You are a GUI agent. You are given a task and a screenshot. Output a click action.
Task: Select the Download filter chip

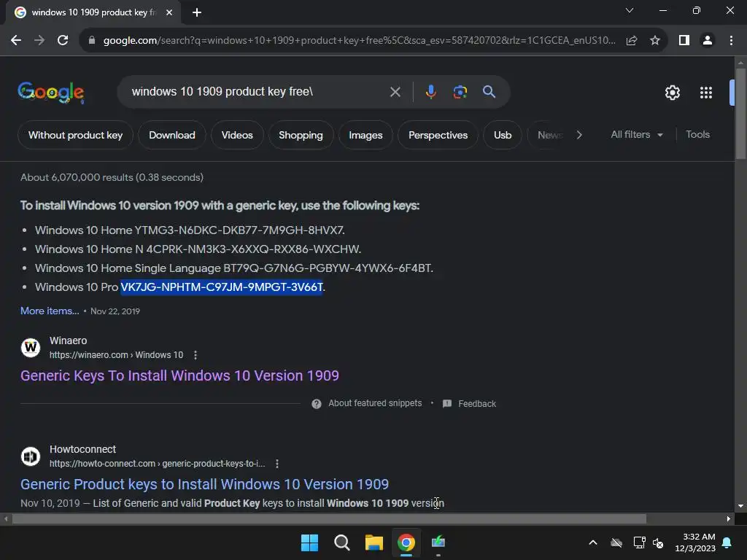(172, 135)
